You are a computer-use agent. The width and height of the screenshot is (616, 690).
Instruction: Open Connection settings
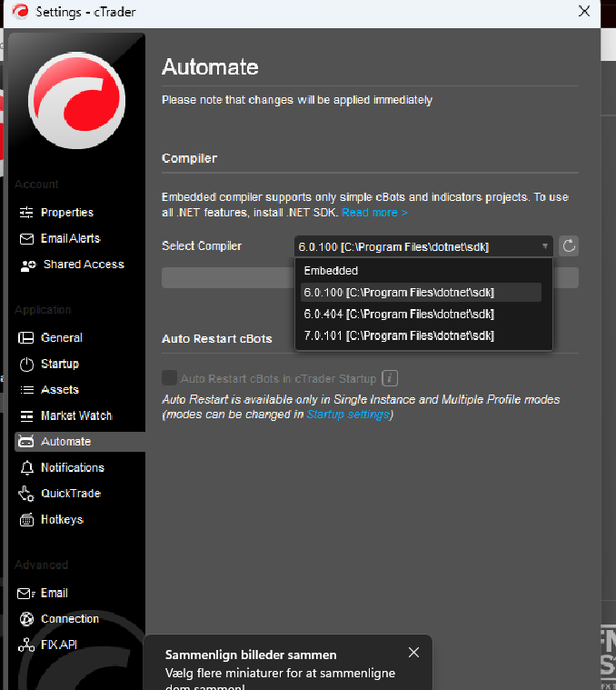[69, 619]
